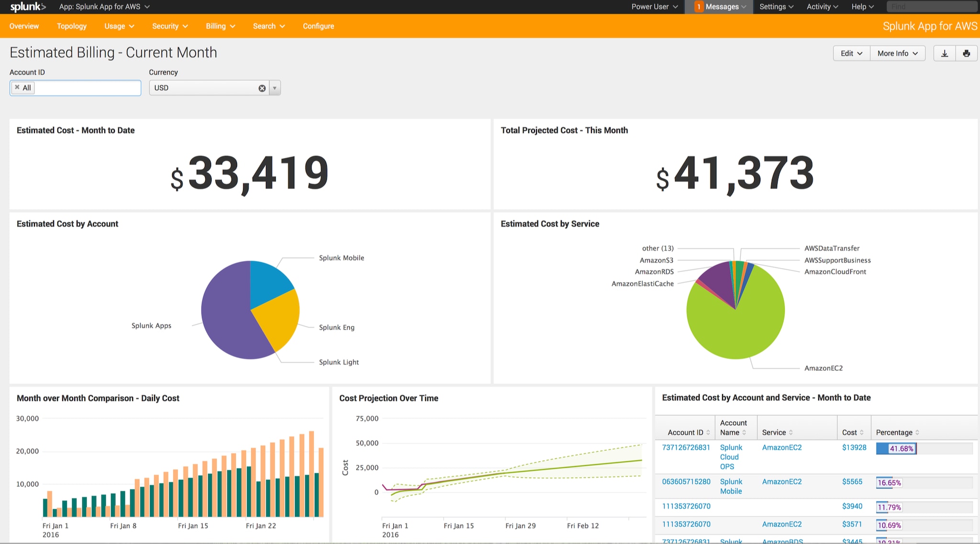This screenshot has height=544, width=980.
Task: Click the $3940 cost value
Action: coord(852,506)
